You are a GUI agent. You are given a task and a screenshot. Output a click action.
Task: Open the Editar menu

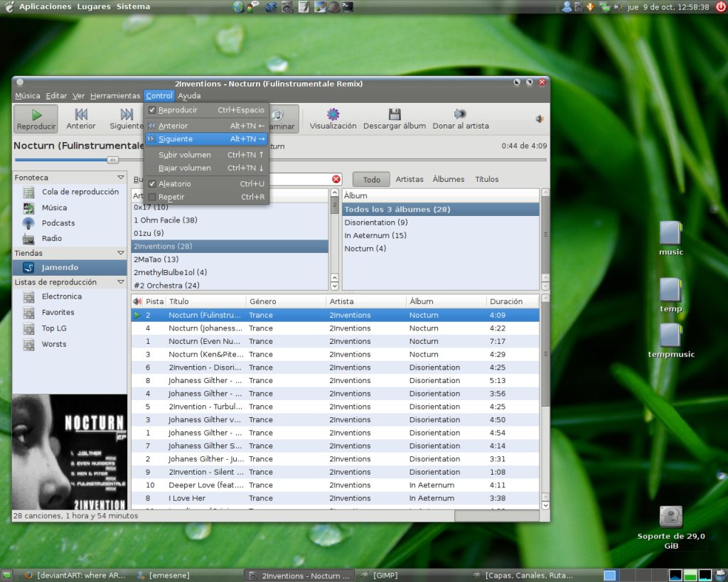coord(56,96)
